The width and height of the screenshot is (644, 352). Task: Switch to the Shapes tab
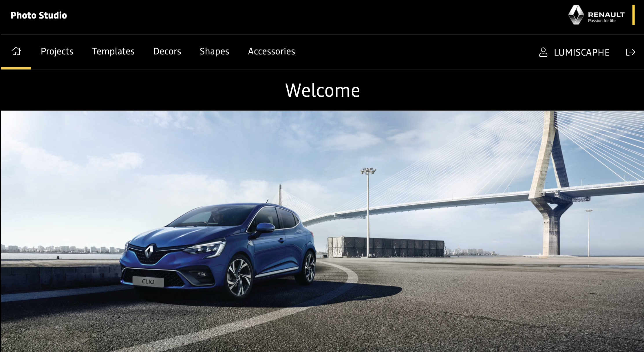pyautogui.click(x=214, y=51)
